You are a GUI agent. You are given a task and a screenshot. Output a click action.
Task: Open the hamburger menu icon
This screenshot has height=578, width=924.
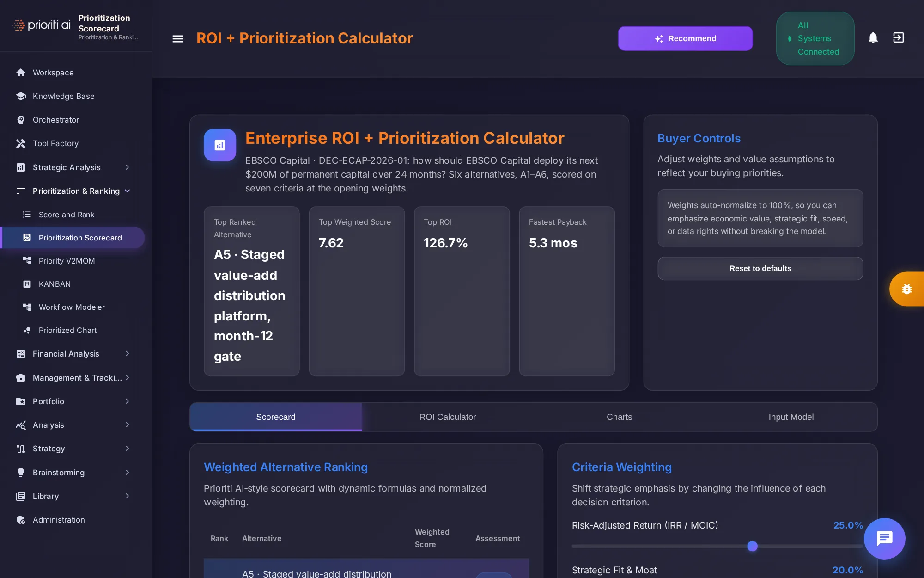pos(178,39)
